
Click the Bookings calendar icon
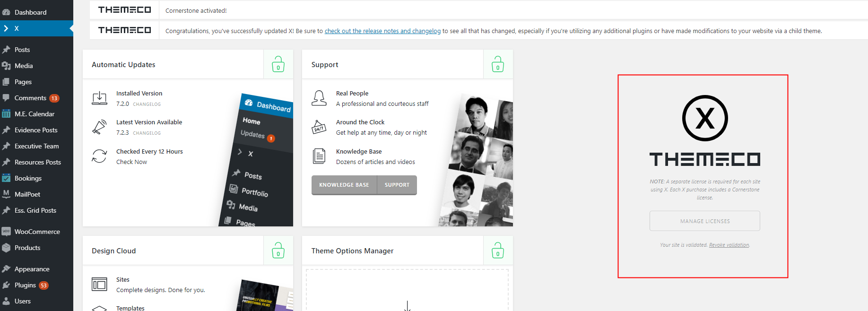(x=6, y=178)
